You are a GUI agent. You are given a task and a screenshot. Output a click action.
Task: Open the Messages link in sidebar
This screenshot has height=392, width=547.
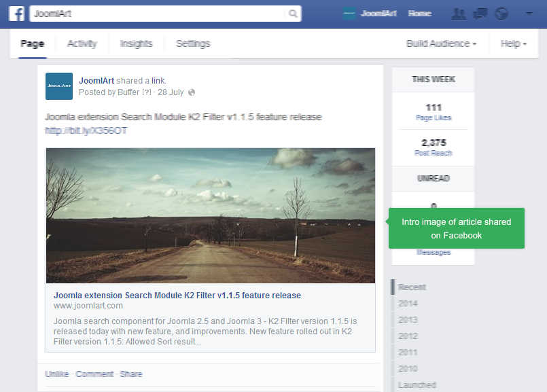[434, 252]
